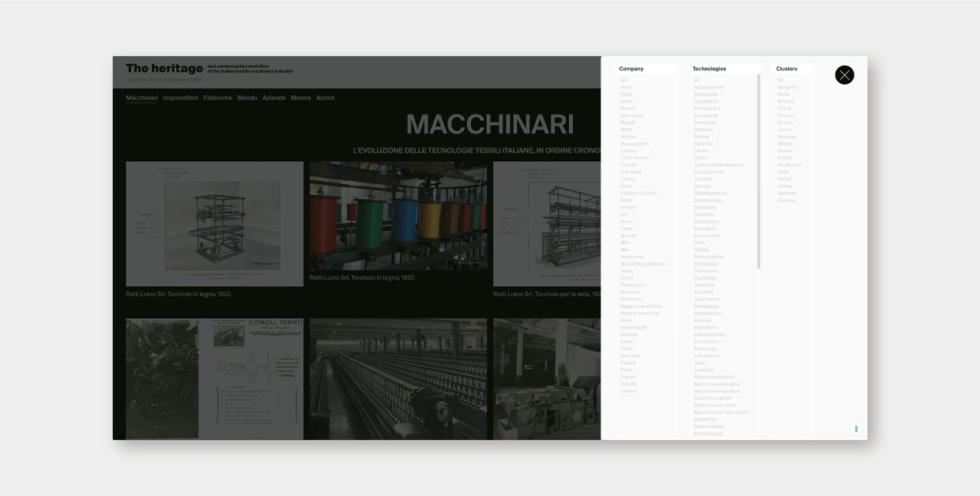
Task: Open the Macchinari tab
Action: (x=141, y=98)
